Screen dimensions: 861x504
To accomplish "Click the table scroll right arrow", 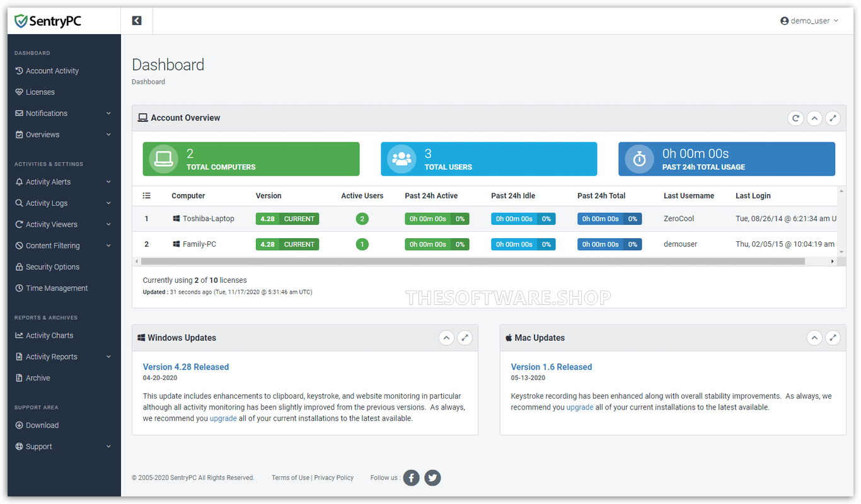I will click(832, 261).
